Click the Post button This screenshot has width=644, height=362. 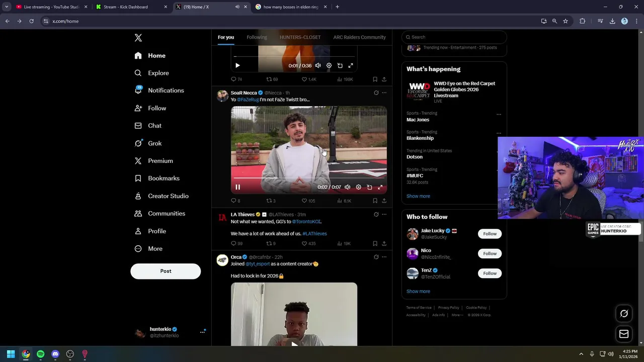pos(166,271)
